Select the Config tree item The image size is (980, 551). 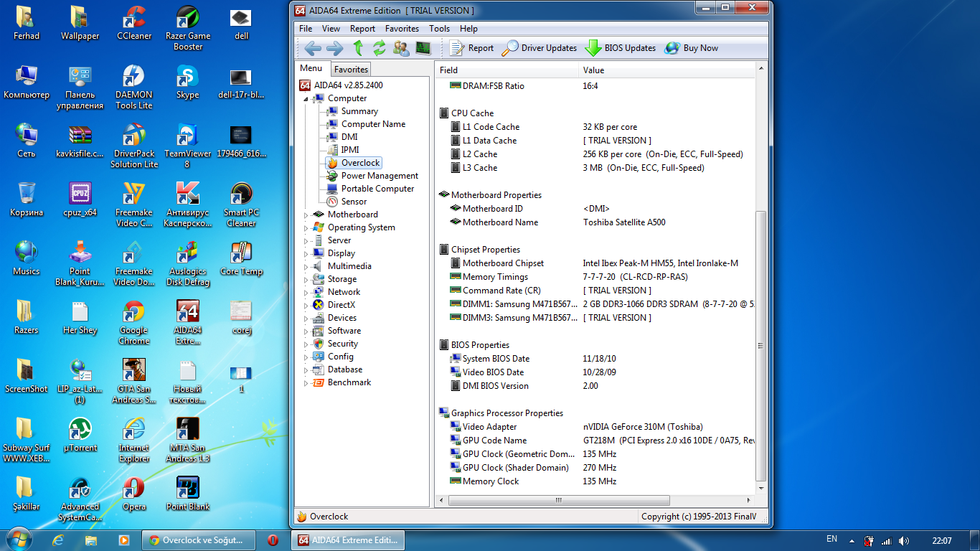(x=340, y=357)
